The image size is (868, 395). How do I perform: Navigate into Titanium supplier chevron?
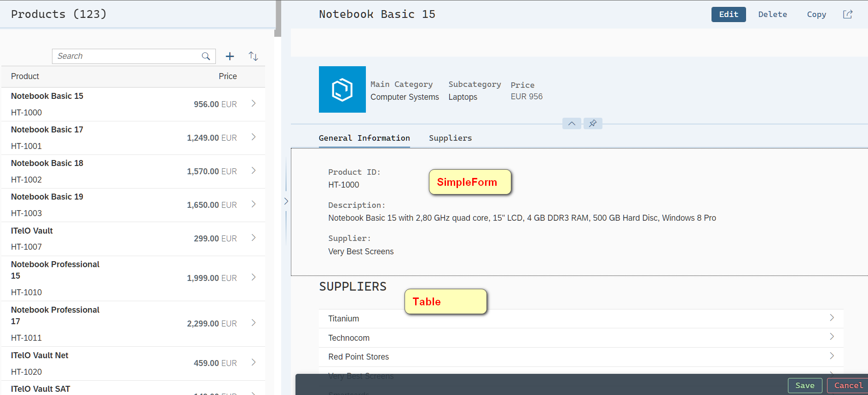tap(832, 318)
